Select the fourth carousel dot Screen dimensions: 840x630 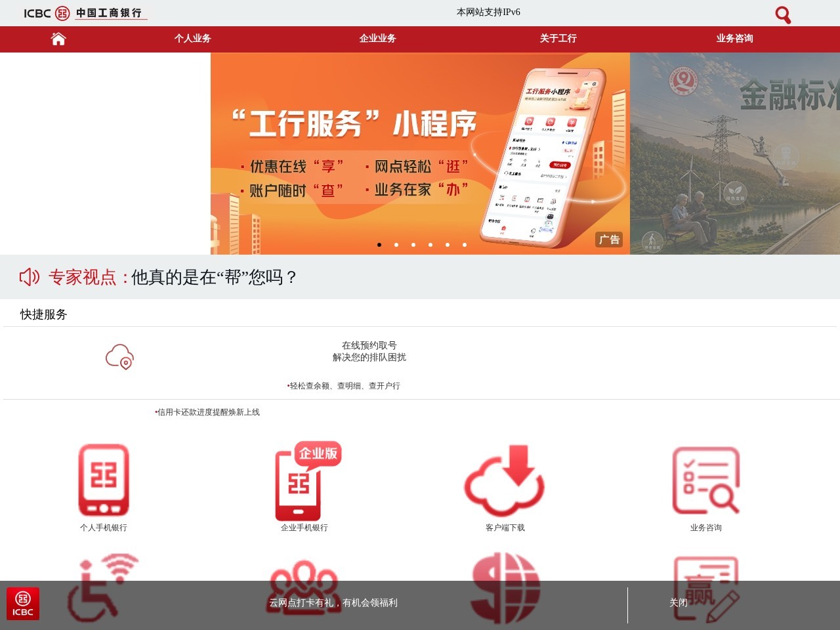[x=430, y=245]
